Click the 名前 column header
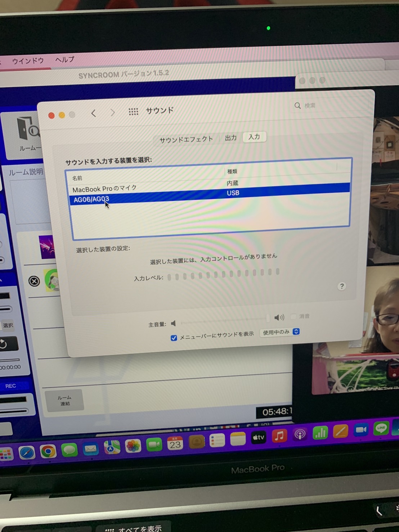 (77, 178)
